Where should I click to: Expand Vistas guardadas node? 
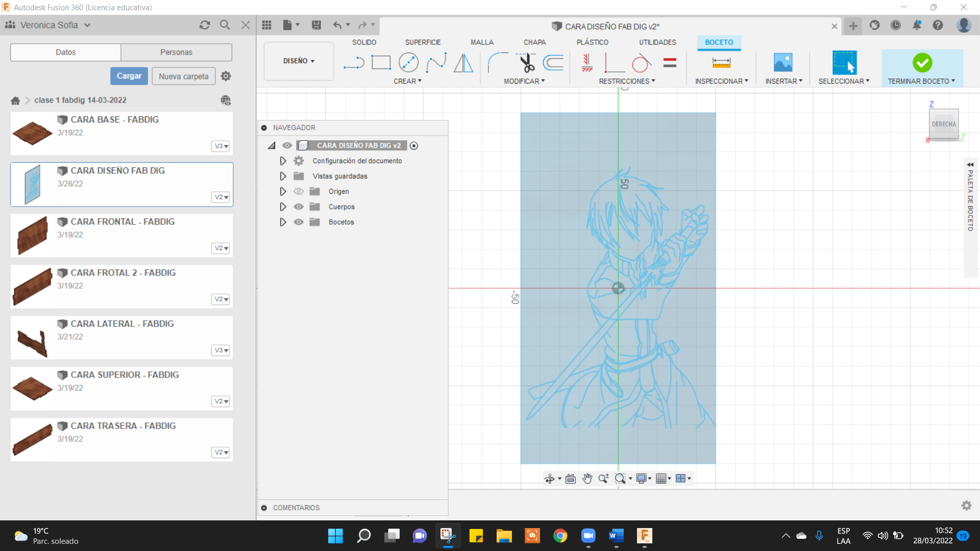[283, 176]
